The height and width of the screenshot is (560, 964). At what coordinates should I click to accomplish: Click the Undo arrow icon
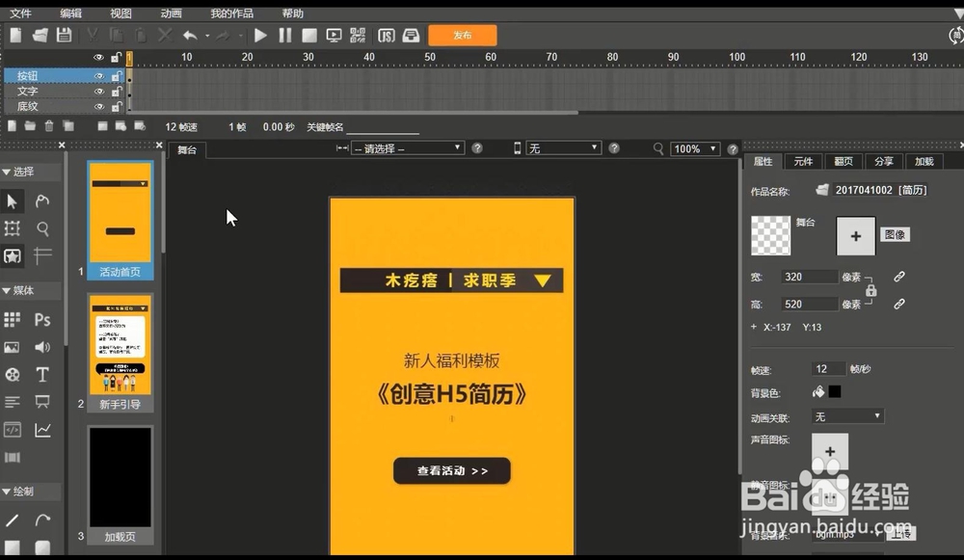point(190,36)
